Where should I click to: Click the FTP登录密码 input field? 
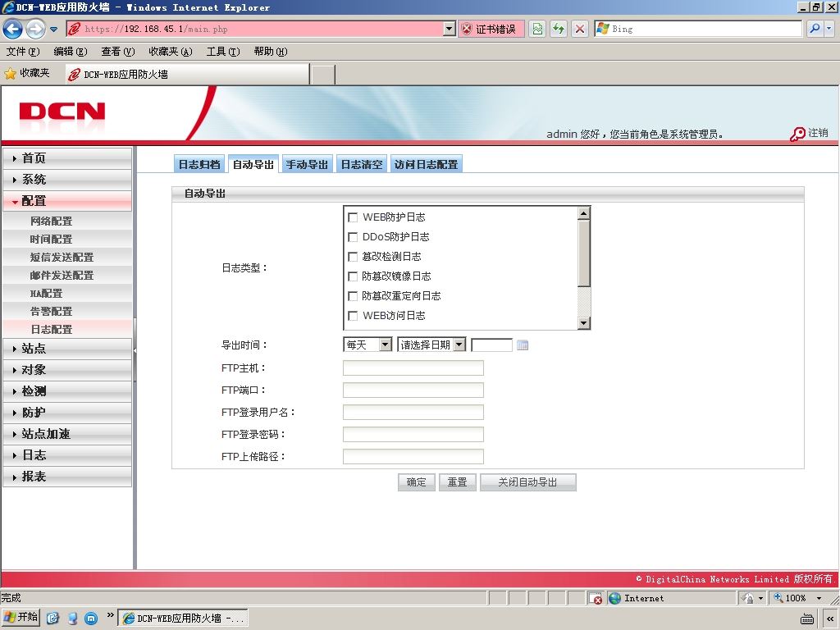pos(413,434)
